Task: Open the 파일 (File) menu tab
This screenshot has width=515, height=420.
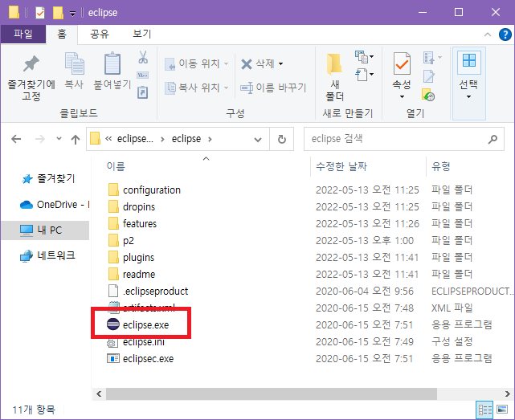Action: 23,35
